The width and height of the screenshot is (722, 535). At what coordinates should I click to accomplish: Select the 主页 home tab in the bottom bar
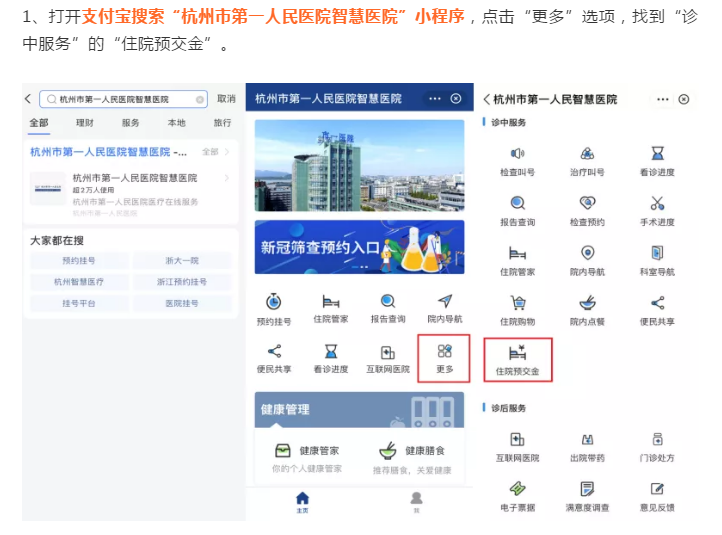click(x=303, y=502)
